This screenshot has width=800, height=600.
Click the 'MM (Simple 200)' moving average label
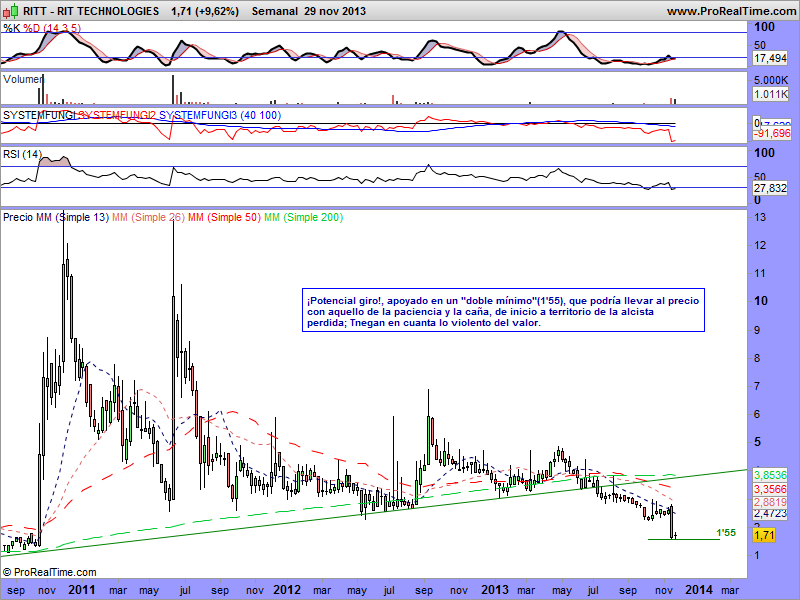click(x=304, y=217)
